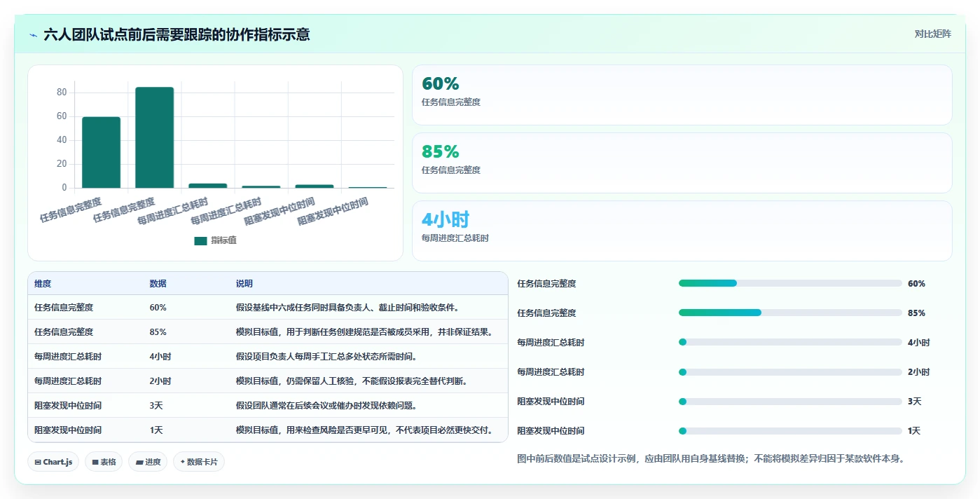Click table cell 4小时 in 数据 column

tap(160, 357)
